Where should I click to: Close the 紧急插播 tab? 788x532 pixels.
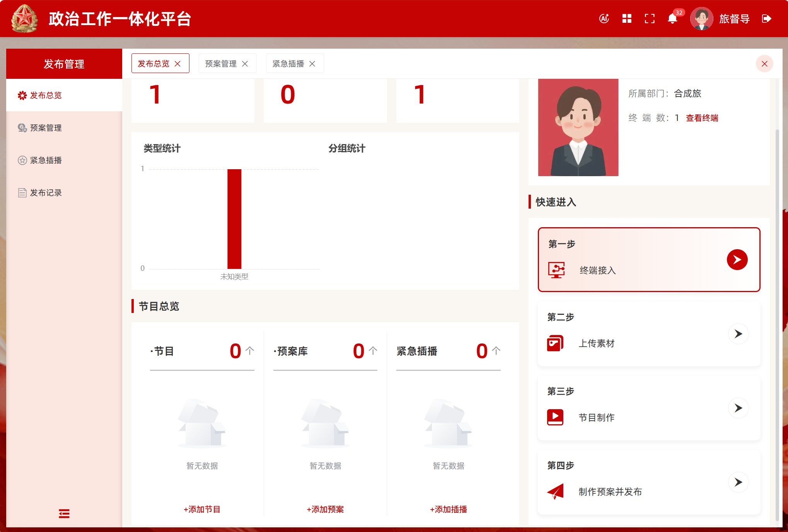pyautogui.click(x=312, y=64)
